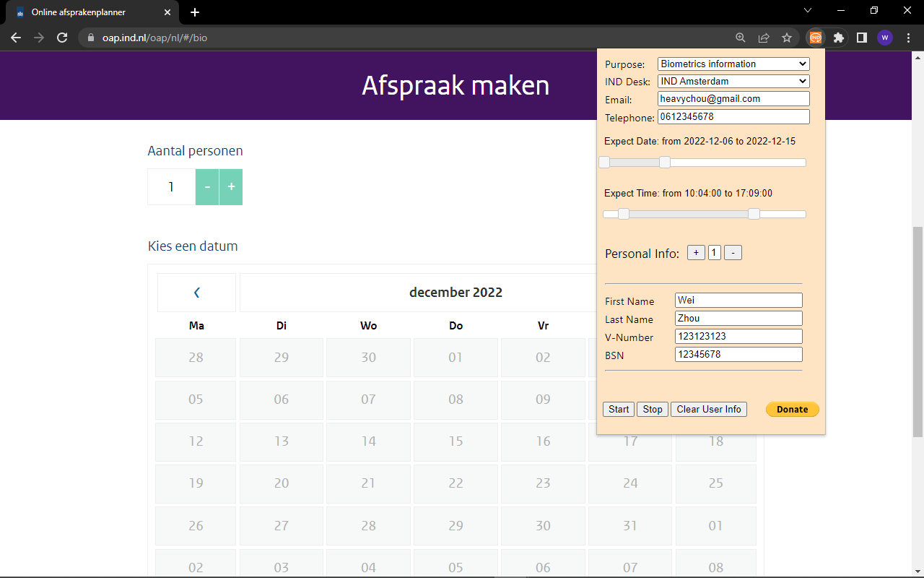The image size is (924, 578).
Task: Click the V-Number field
Action: [738, 337]
